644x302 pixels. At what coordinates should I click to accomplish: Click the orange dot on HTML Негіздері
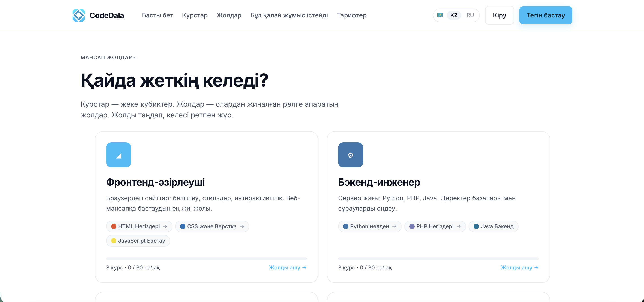[x=114, y=226]
